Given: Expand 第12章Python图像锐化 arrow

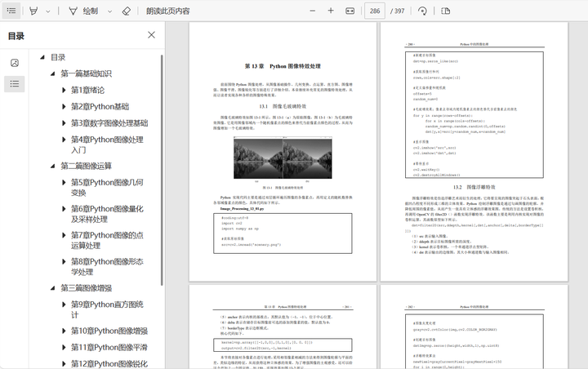Looking at the screenshot, I should tap(64, 364).
